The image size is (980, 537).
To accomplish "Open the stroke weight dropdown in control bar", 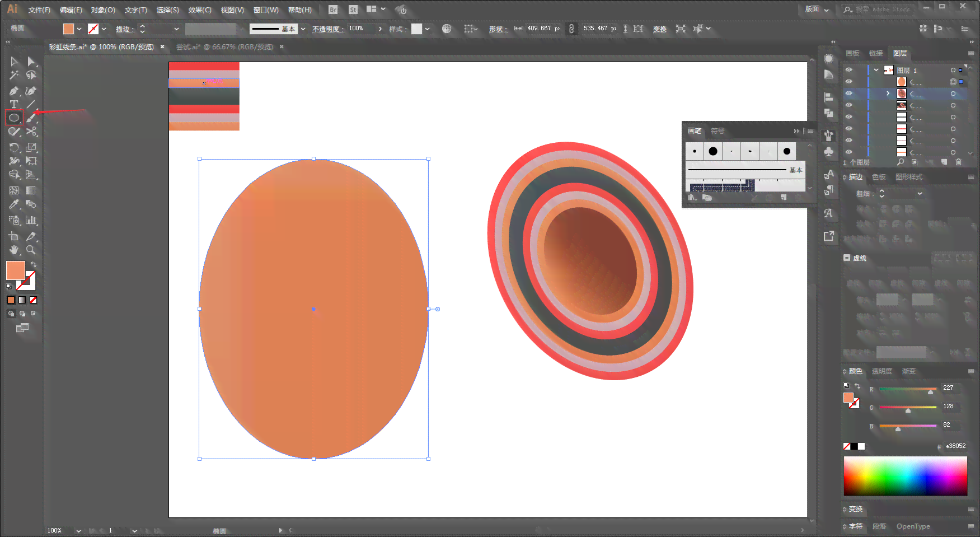I will (x=176, y=29).
